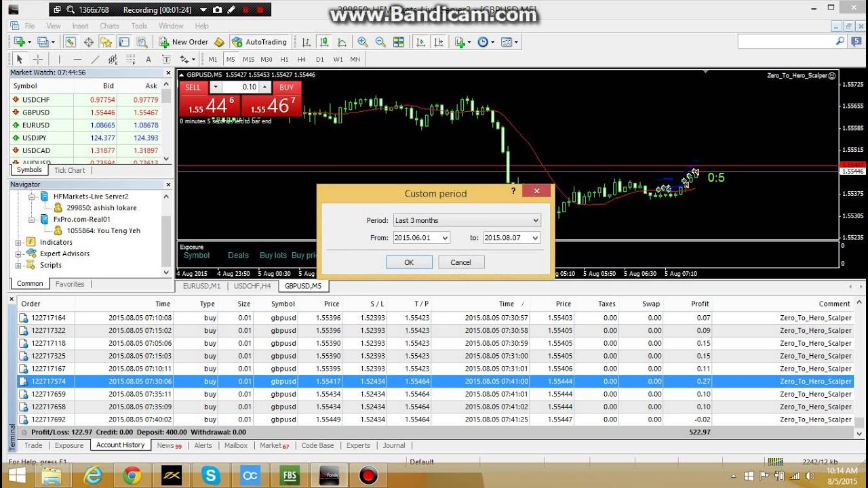Select the Fibonacci retracement tool

pos(130,59)
